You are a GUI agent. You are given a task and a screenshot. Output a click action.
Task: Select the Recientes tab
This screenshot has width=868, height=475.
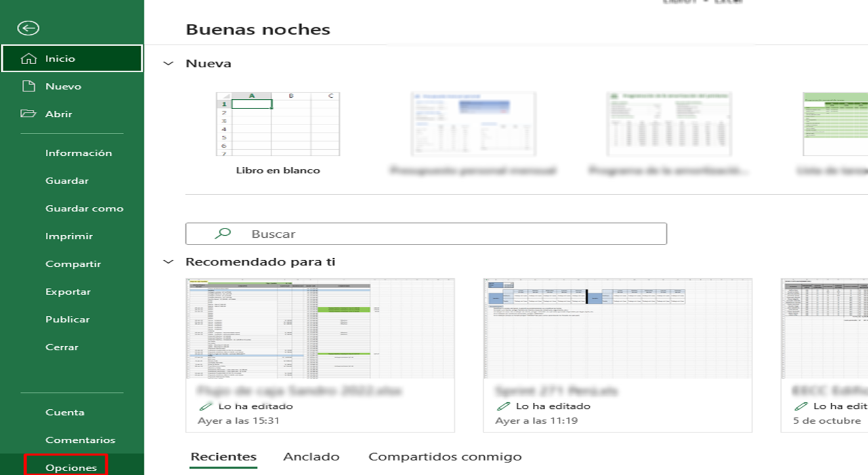223,457
